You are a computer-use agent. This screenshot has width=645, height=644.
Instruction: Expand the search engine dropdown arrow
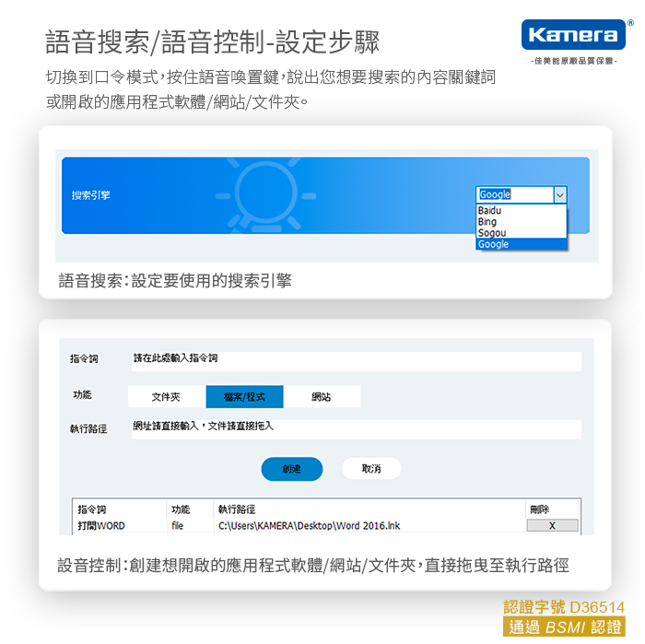pos(559,194)
